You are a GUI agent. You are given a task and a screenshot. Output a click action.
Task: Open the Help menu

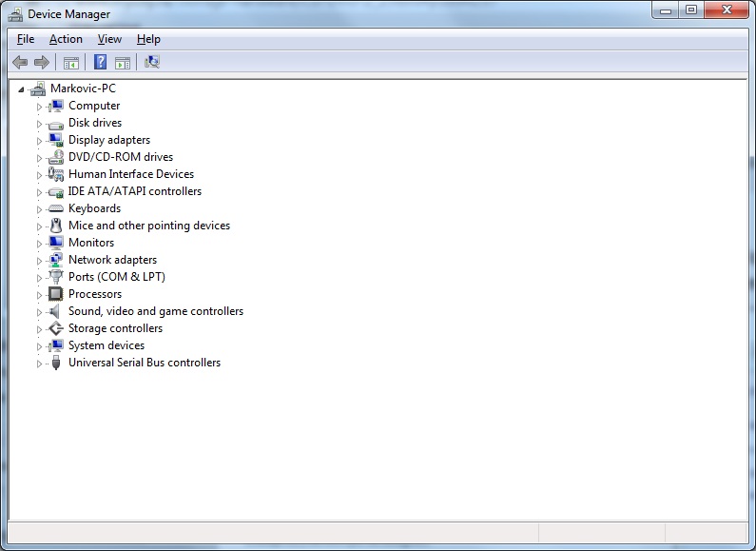pos(148,39)
